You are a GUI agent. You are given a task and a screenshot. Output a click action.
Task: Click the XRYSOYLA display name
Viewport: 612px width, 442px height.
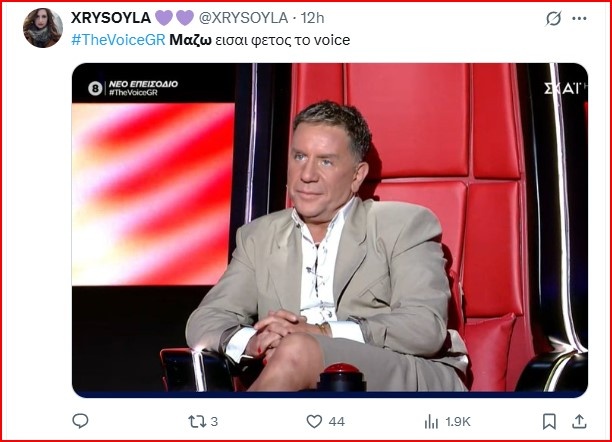(x=110, y=18)
